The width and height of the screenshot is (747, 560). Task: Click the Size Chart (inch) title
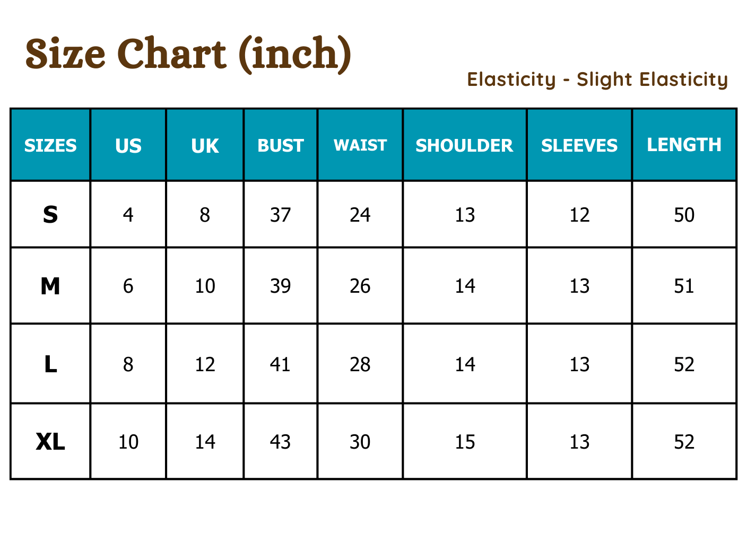188,54
